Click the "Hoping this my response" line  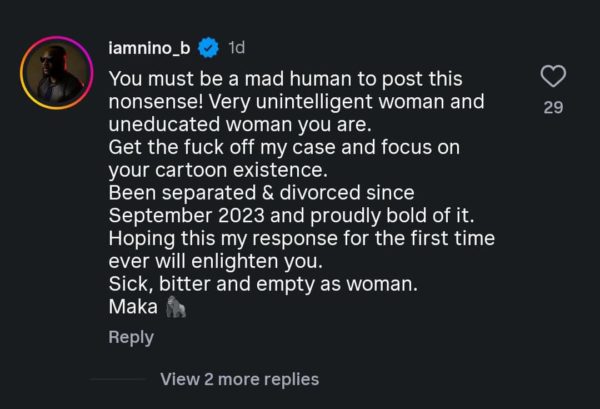point(300,239)
